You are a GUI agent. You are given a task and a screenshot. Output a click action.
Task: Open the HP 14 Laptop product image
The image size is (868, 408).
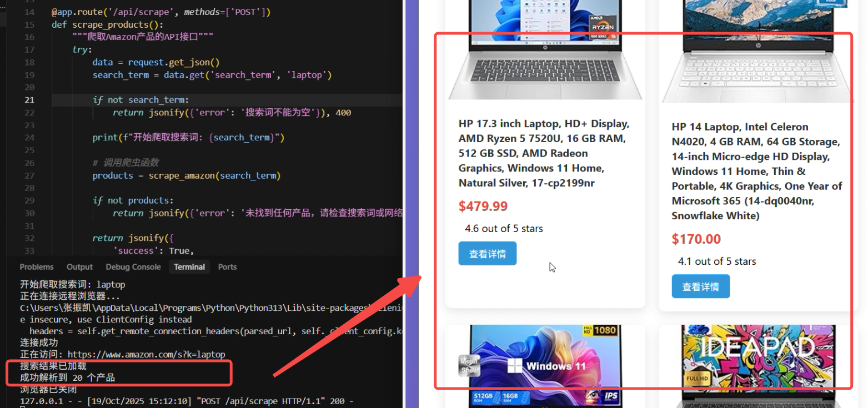pos(759,51)
